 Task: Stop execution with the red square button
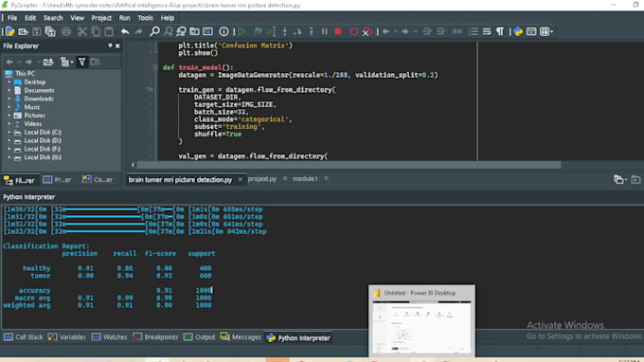click(338, 31)
